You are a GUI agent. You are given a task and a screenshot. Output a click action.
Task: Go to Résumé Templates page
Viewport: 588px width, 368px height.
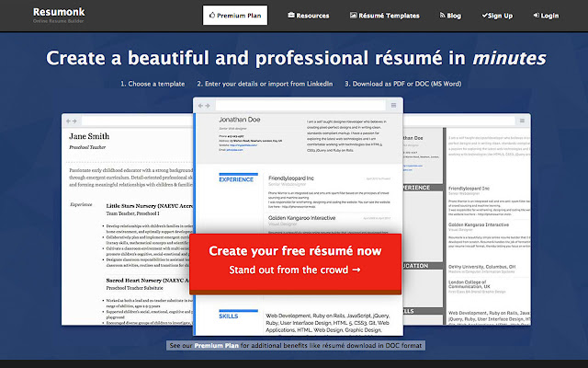385,16
